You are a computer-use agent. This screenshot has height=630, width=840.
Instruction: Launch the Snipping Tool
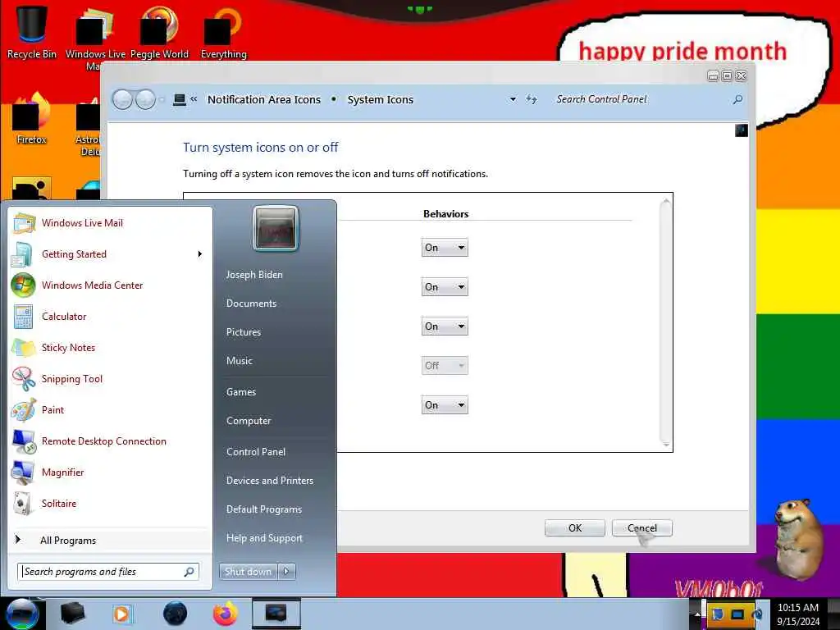coord(110,379)
